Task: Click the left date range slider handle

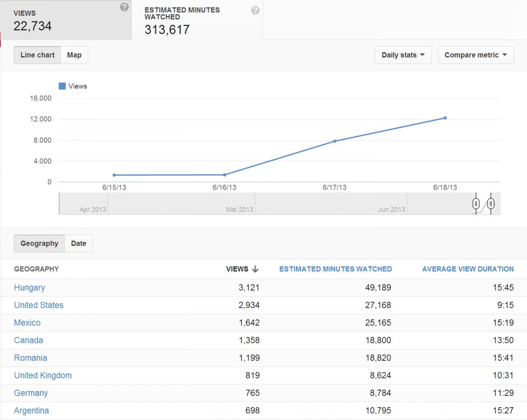Action: click(476, 204)
